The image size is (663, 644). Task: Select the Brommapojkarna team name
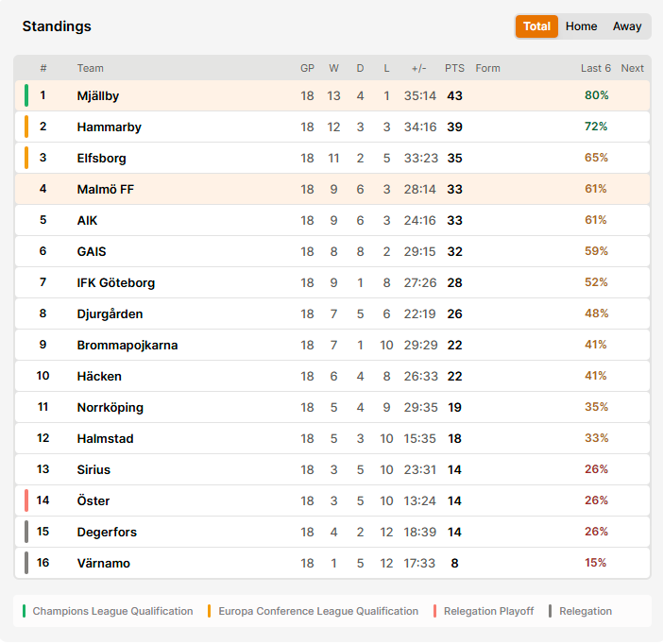[127, 345]
